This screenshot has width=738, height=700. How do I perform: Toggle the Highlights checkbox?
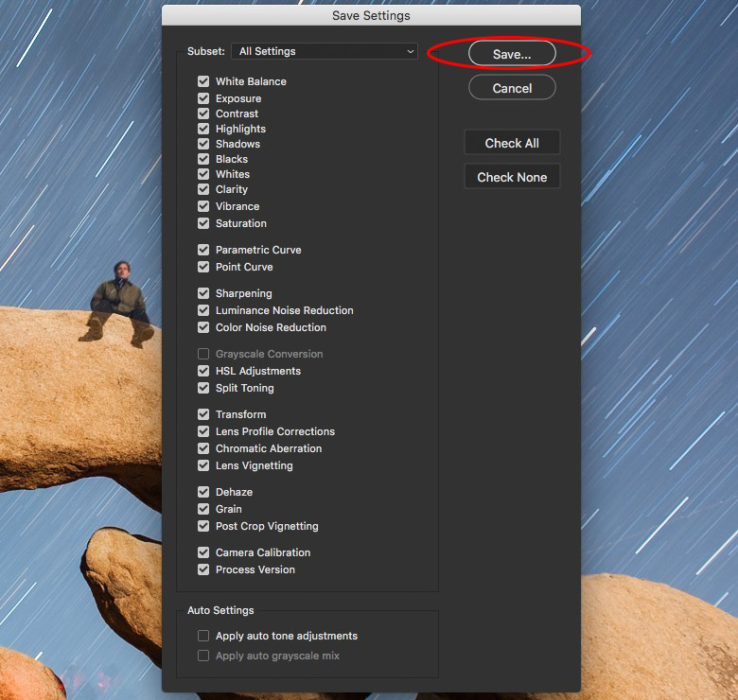click(203, 129)
